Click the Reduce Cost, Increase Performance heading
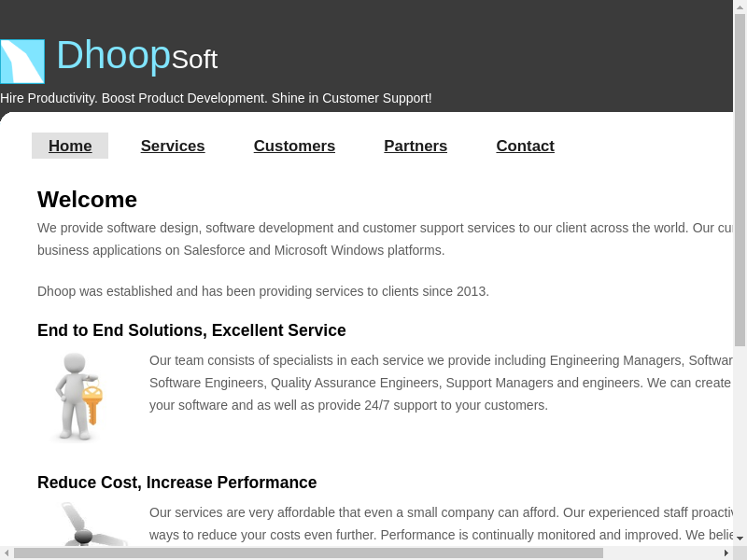 click(176, 483)
